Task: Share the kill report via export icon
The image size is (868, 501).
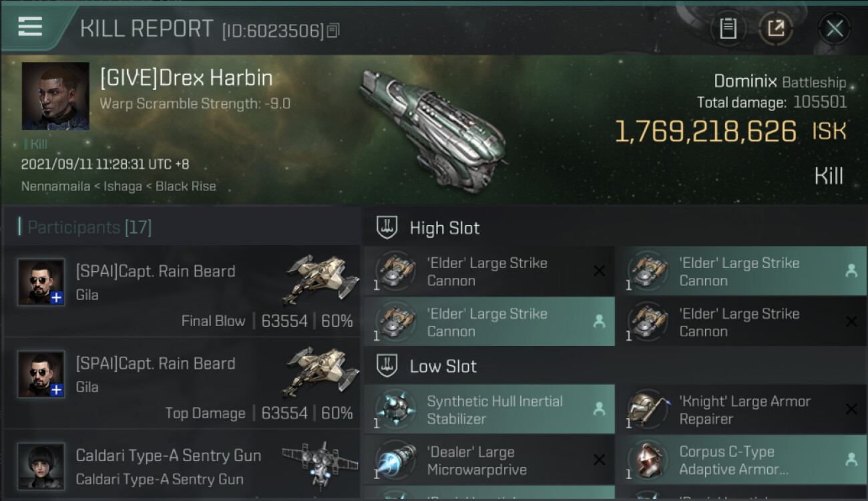Action: [776, 28]
